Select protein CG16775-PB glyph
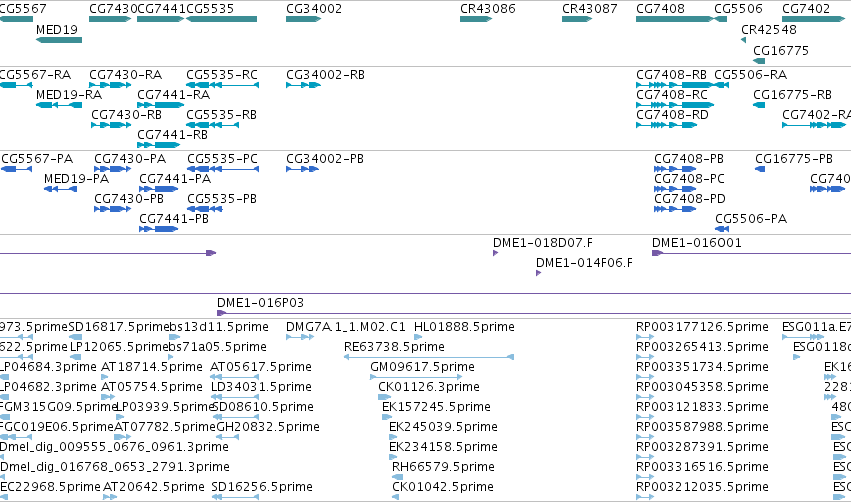 click(760, 169)
